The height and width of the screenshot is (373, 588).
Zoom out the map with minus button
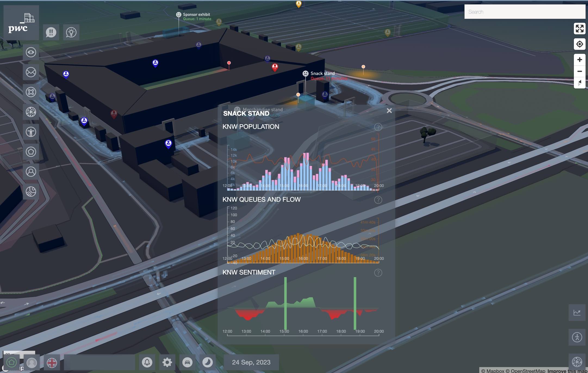click(579, 71)
